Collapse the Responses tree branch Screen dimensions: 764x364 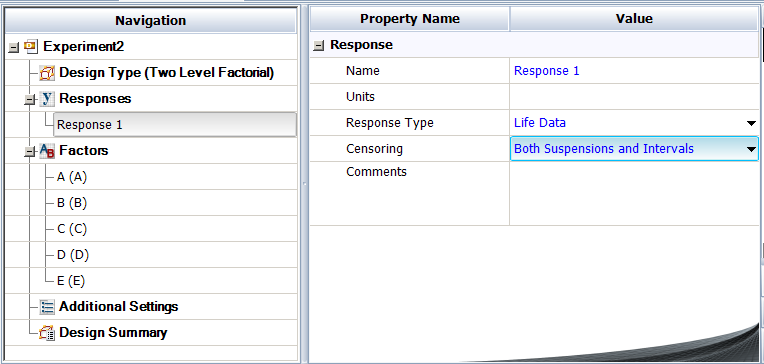(30, 99)
